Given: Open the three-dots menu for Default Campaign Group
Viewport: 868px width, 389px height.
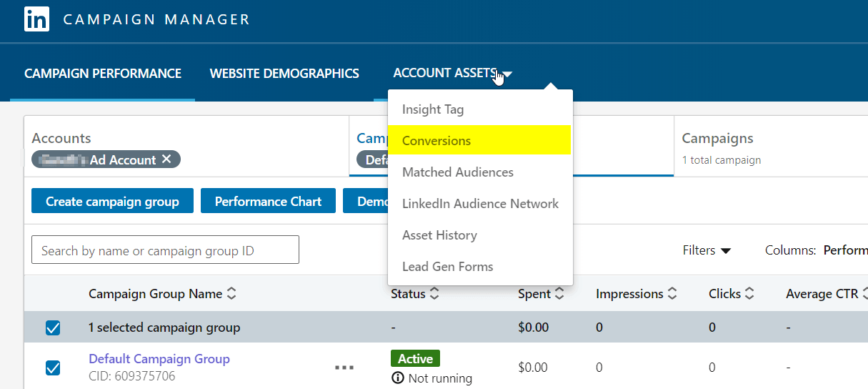Looking at the screenshot, I should tap(344, 368).
